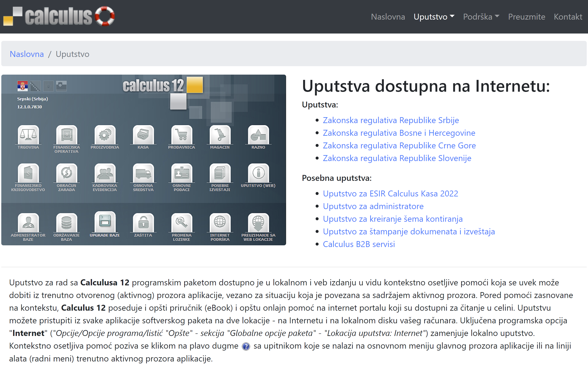Open the Kasa cash register icon
The width and height of the screenshot is (588, 372).
pyautogui.click(x=143, y=135)
